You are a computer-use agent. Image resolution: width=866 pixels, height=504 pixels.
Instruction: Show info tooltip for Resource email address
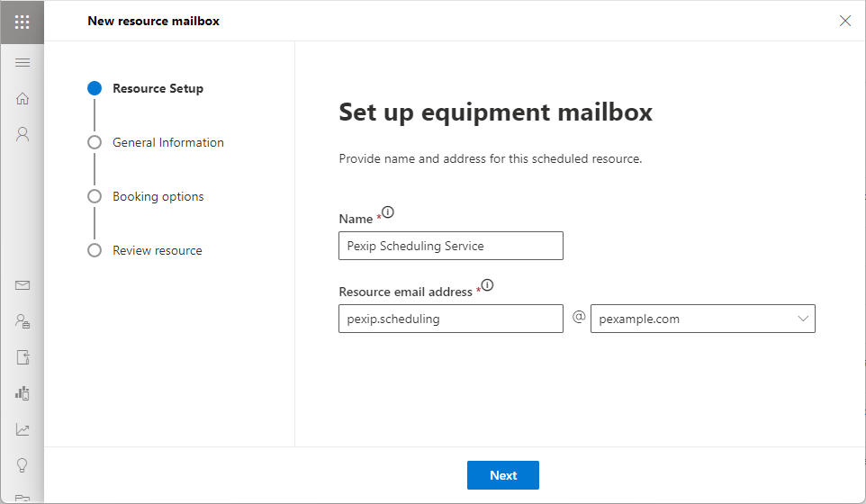pyautogui.click(x=488, y=285)
